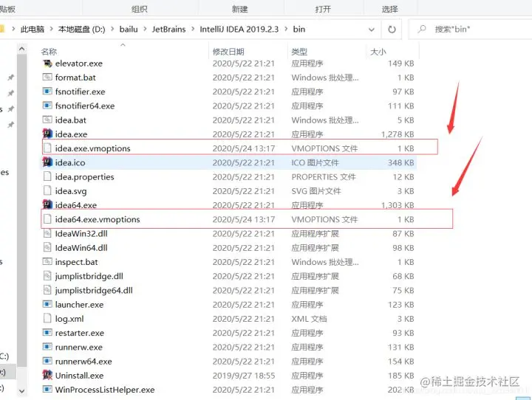Click the 新建 ribbon group label
This screenshot has height=400, width=532.
240,9
